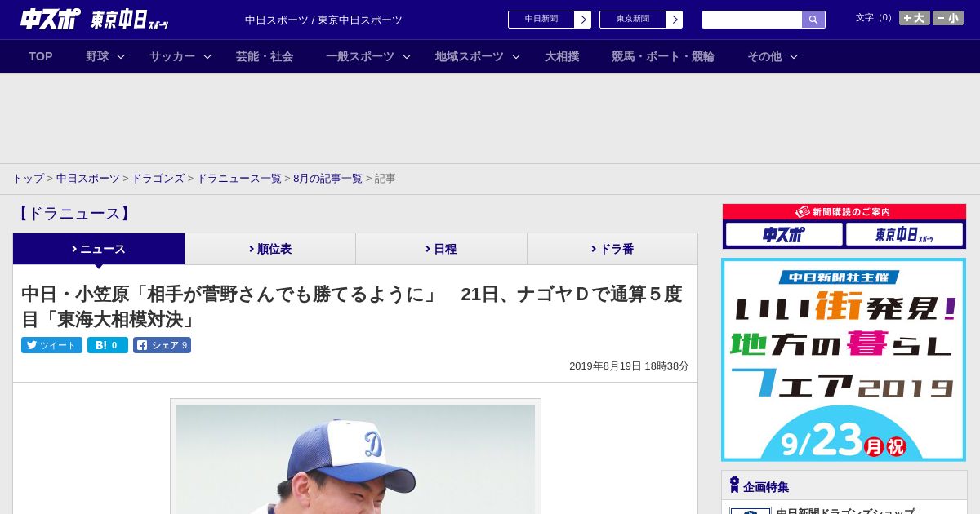980x514 pixels.
Task: Go to TOP in navigation bar
Action: click(x=41, y=56)
